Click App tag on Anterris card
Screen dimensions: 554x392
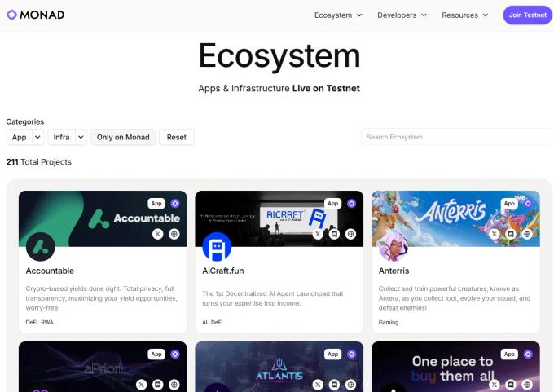(x=509, y=203)
